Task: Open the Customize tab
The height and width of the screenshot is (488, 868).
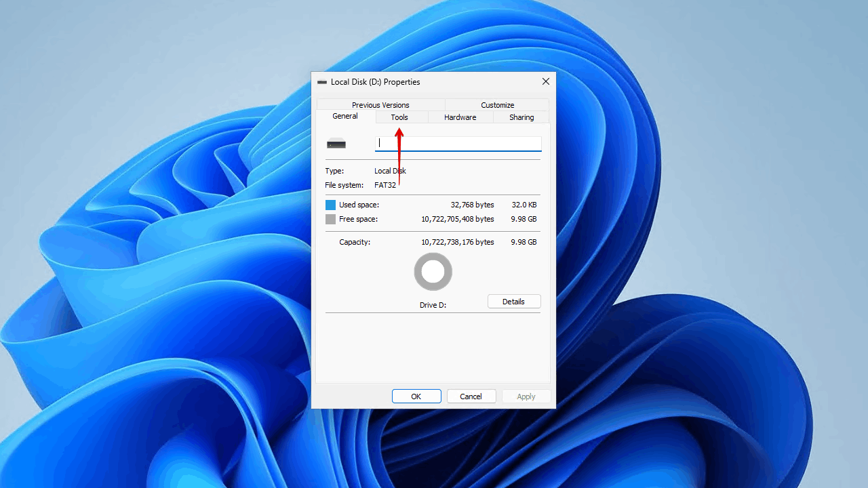Action: pos(497,105)
